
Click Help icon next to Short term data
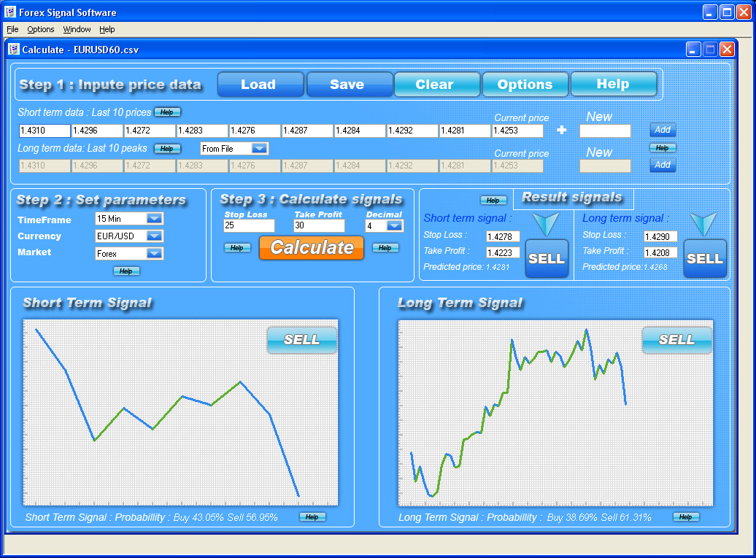tap(167, 112)
